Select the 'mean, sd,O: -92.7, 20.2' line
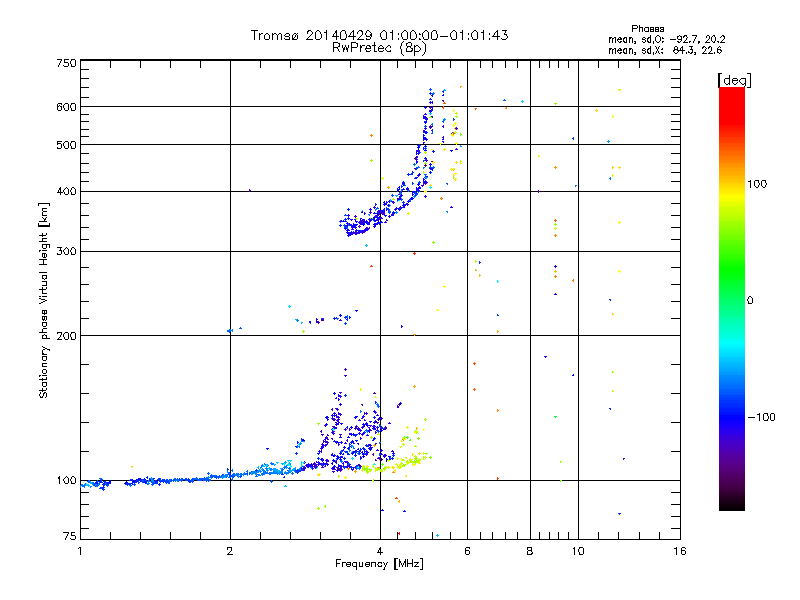Image resolution: width=800 pixels, height=600 pixels. (x=666, y=39)
